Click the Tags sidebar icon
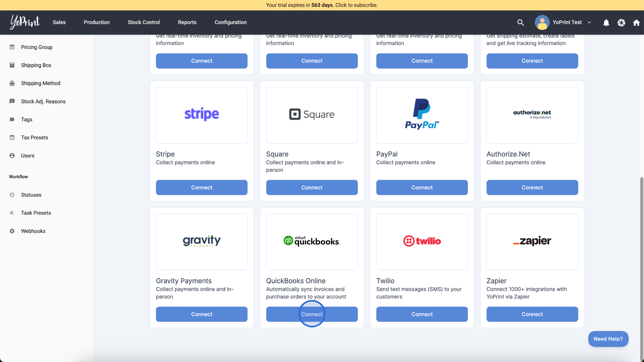644x362 pixels. click(x=12, y=119)
